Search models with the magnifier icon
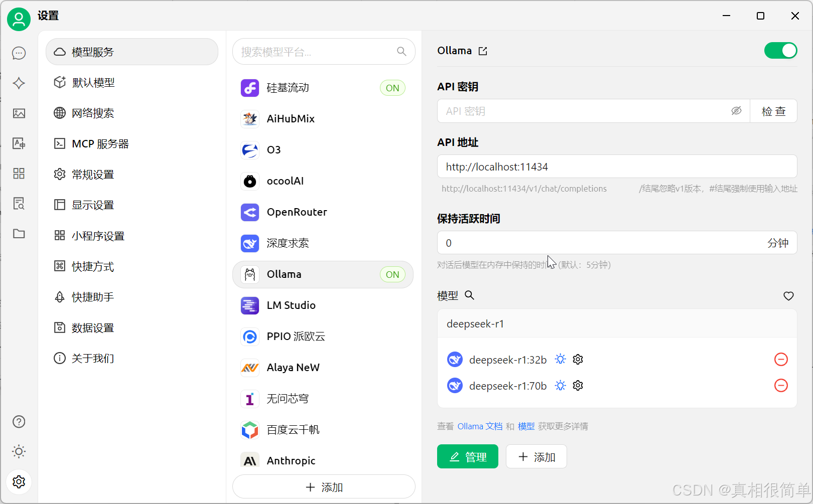The image size is (813, 504). tap(470, 295)
